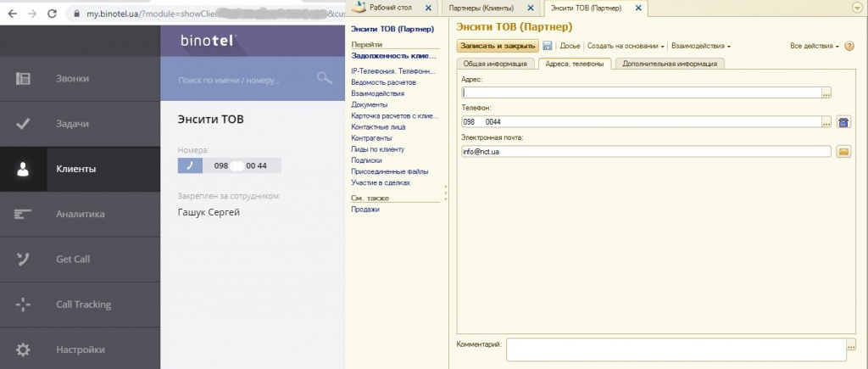Call the client via handset icon
This screenshot has width=868, height=369.
(190, 165)
